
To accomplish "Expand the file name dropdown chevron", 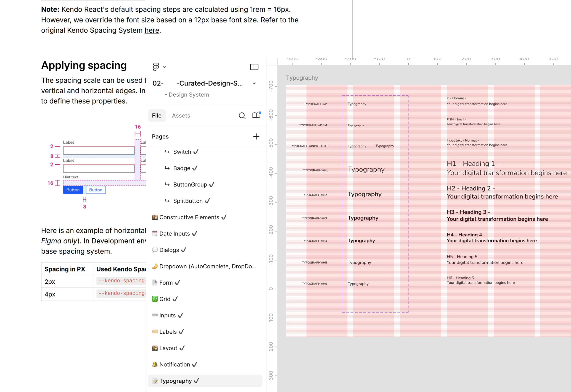I will coord(254,84).
